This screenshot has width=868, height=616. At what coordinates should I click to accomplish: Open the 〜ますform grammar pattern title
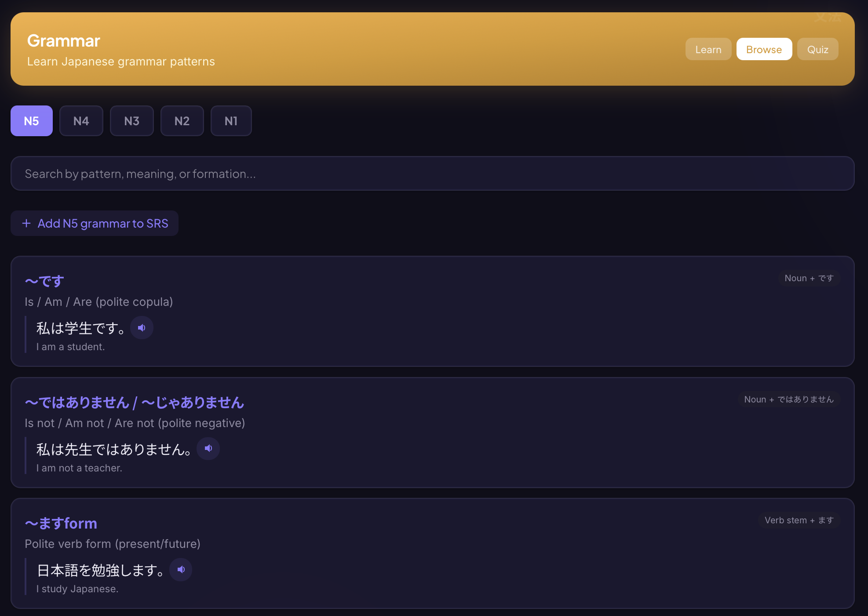point(61,523)
